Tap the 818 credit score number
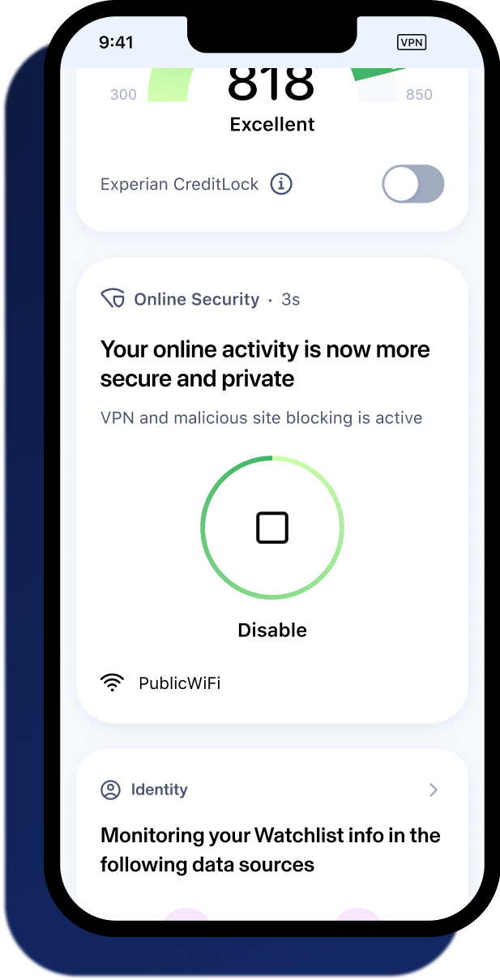This screenshot has height=980, width=500. tap(271, 84)
